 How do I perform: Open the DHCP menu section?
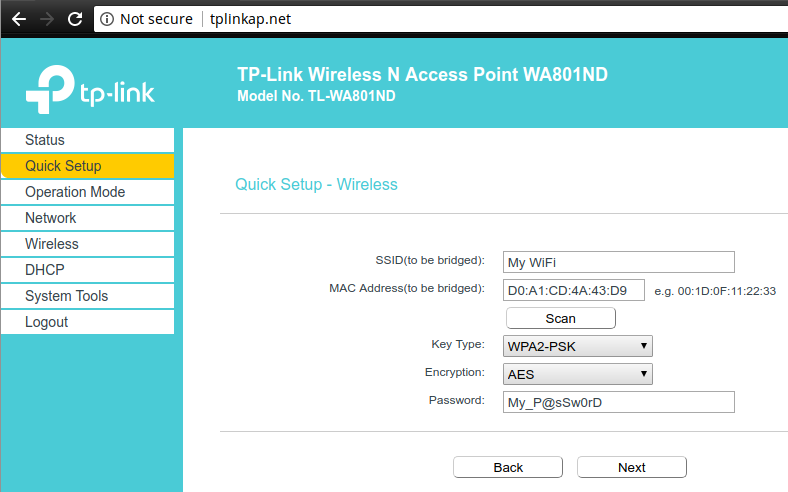tap(87, 270)
